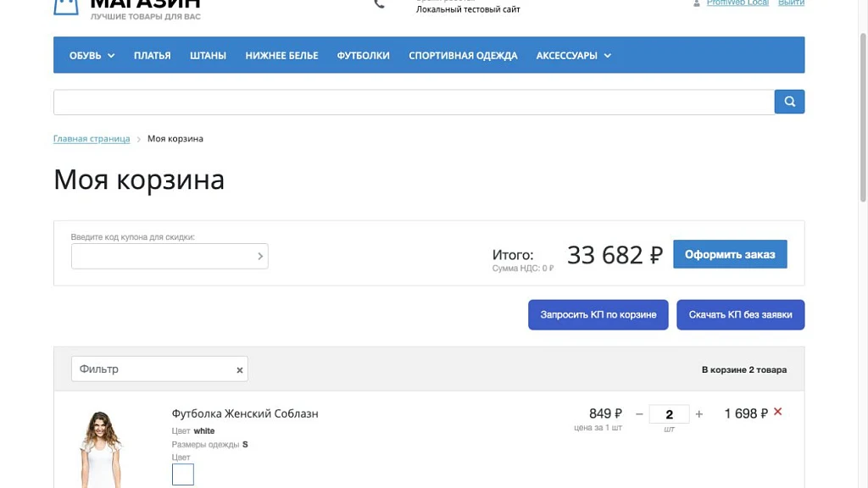Viewport: 868px width, 488px height.
Task: Click the phone handset icon
Action: [x=379, y=4]
